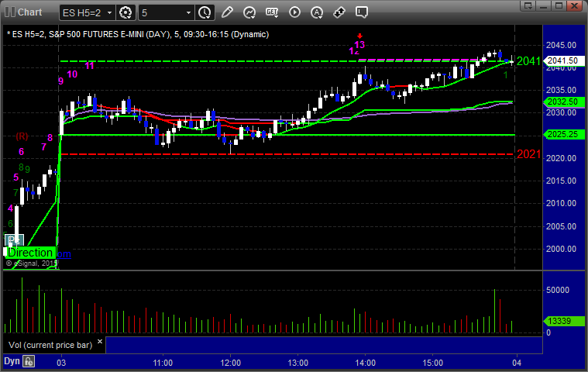Click the red arrow above 13
The height and width of the screenshot is (372, 588).
tap(360, 36)
